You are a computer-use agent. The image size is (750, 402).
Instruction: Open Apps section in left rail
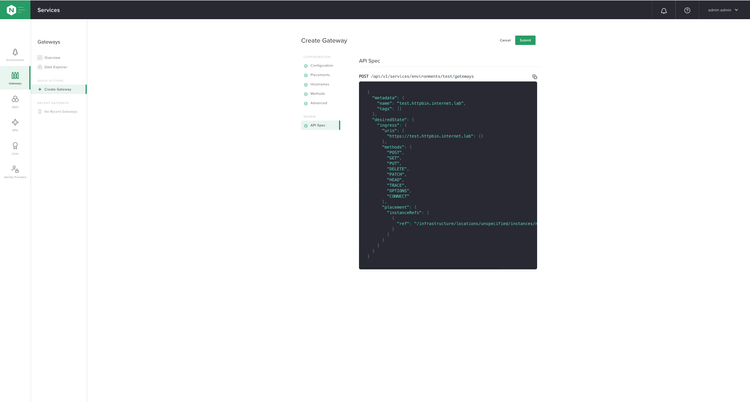point(15,101)
